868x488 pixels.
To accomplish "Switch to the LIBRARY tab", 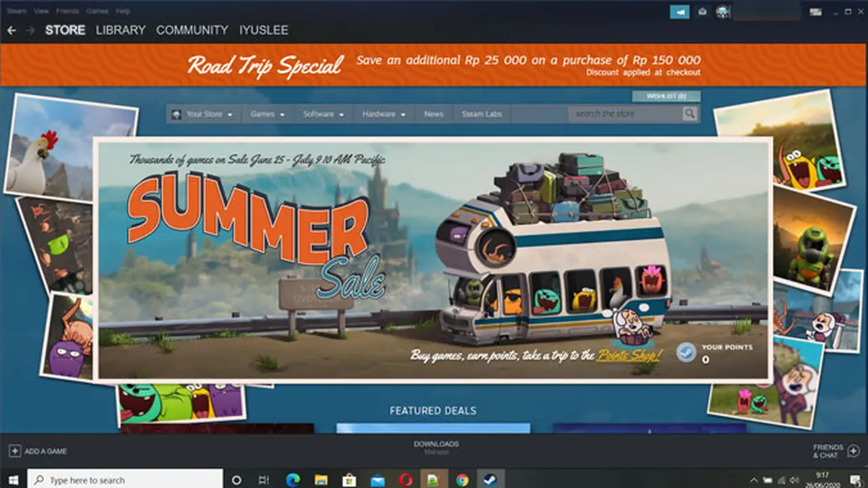I will [121, 30].
